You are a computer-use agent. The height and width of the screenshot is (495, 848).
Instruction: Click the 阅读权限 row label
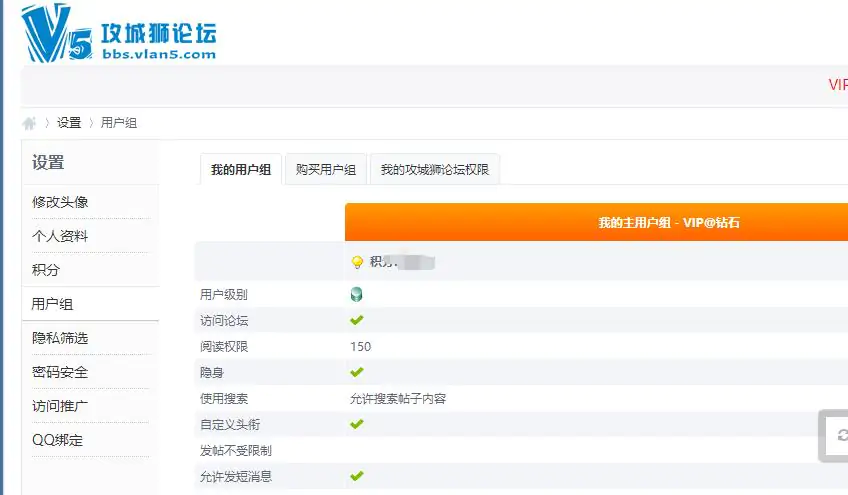[x=223, y=346]
